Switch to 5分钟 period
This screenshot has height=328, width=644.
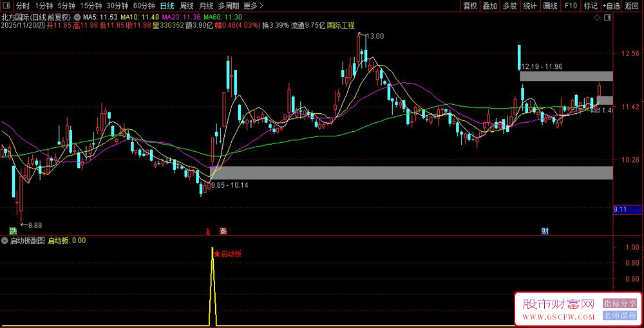(66, 6)
